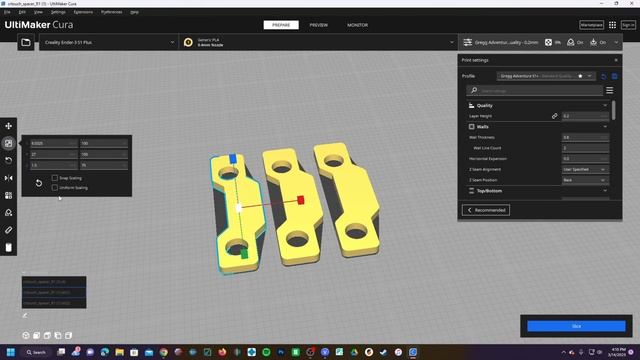
Task: Click the adhesion icon in settings summary
Action: (x=593, y=42)
